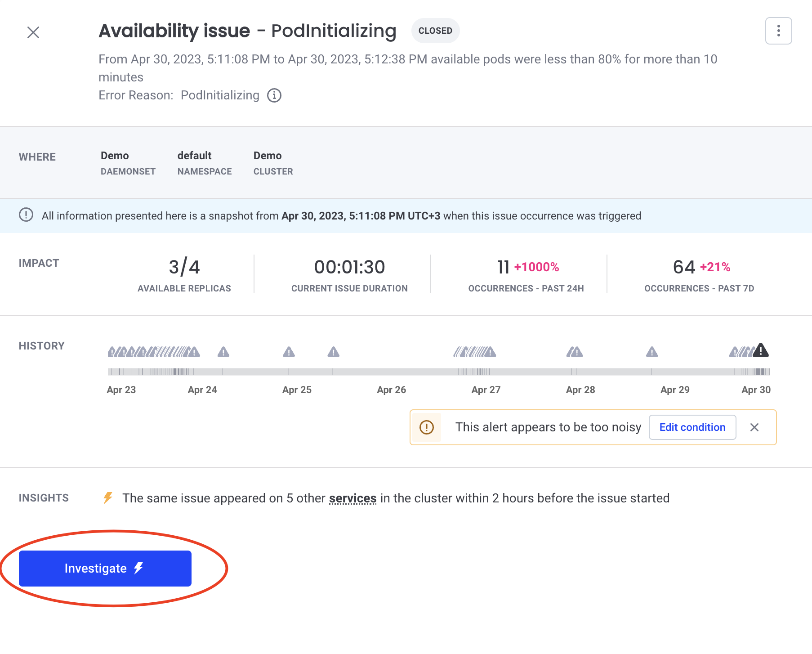812x654 pixels.
Task: Close the availability issue panel
Action: pyautogui.click(x=33, y=32)
